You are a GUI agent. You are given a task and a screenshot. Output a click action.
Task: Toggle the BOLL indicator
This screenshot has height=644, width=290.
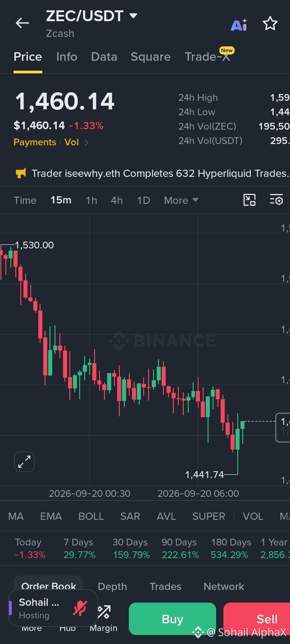(x=91, y=516)
